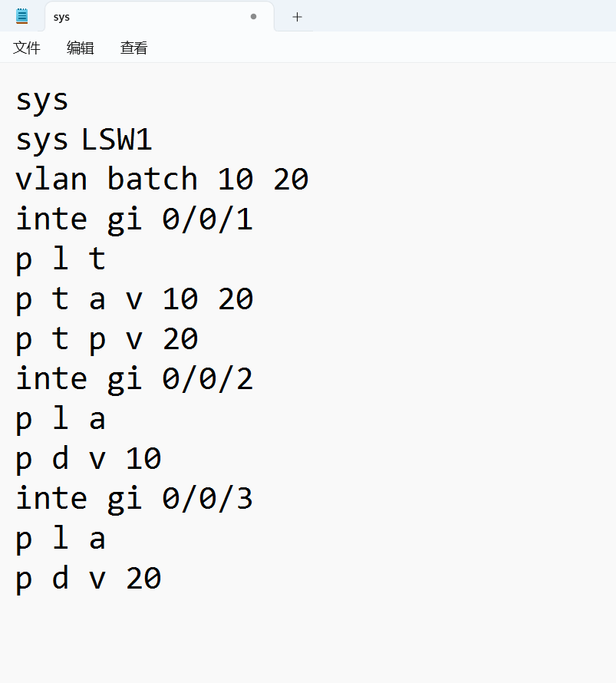Open the 查看 (View) menu

tap(134, 48)
